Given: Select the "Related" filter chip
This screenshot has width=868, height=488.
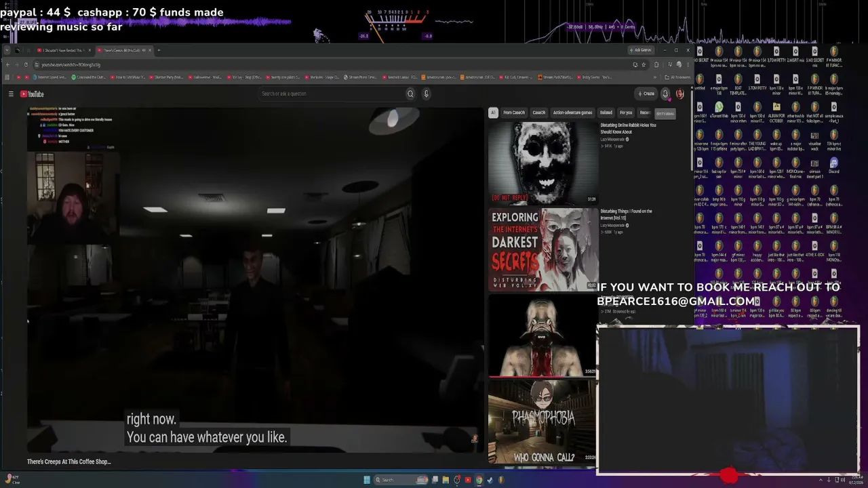Looking at the screenshot, I should 606,113.
